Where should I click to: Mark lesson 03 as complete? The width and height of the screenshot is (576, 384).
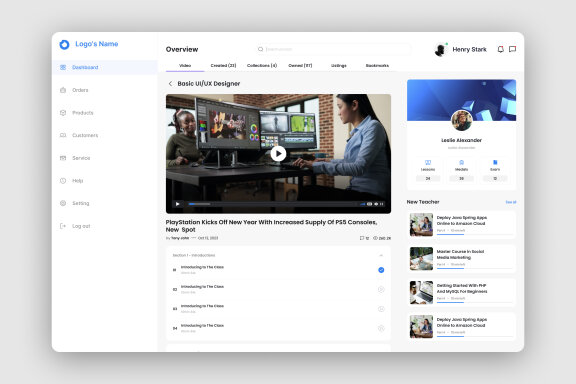[381, 309]
